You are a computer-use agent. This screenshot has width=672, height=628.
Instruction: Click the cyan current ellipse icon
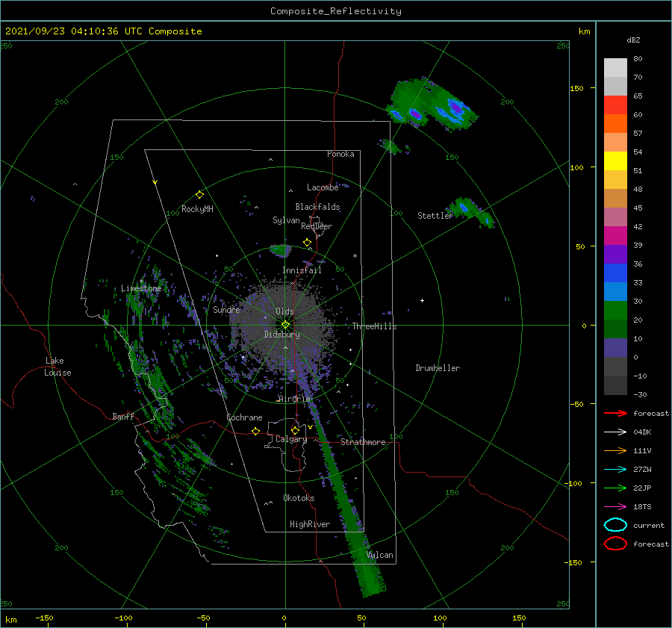click(x=615, y=525)
